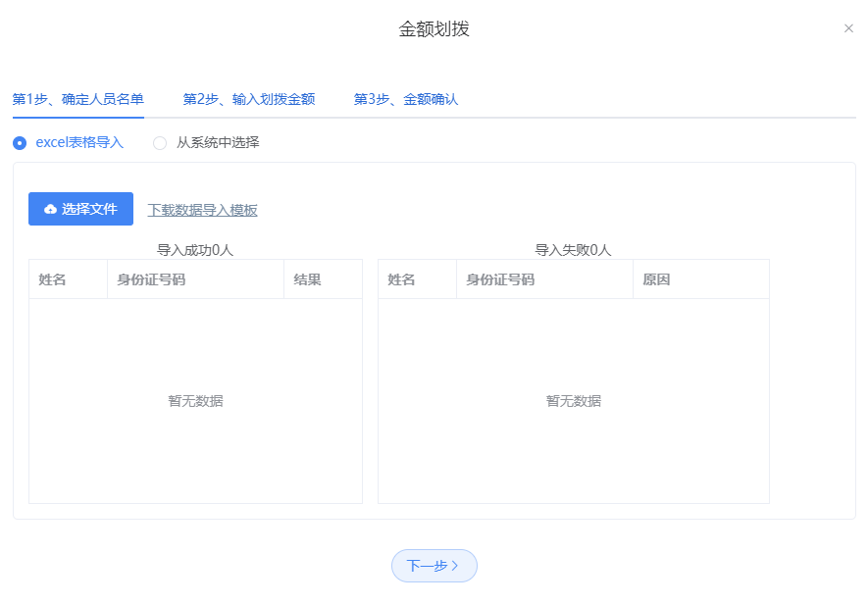Close the 金额划拨 dialog
Screen dimensions: 868x605
click(848, 28)
